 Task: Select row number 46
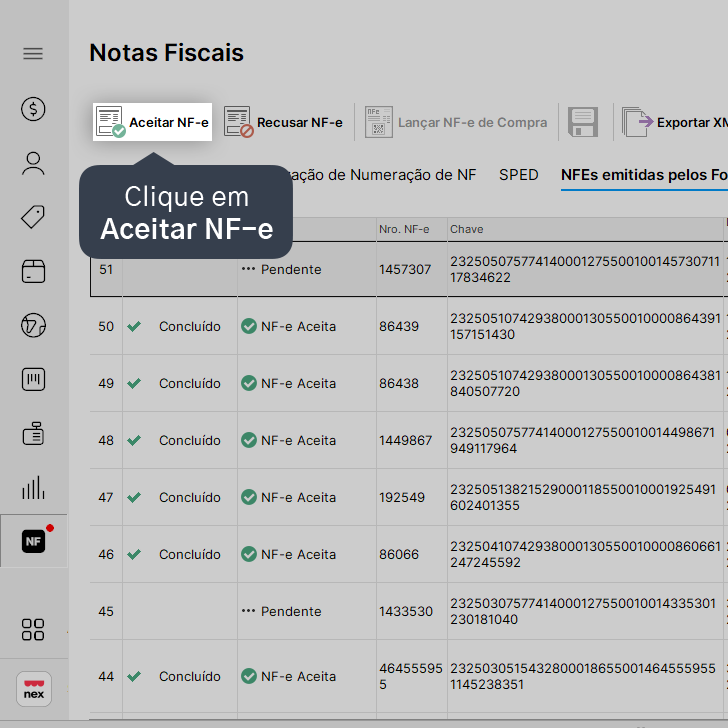pyautogui.click(x=106, y=554)
